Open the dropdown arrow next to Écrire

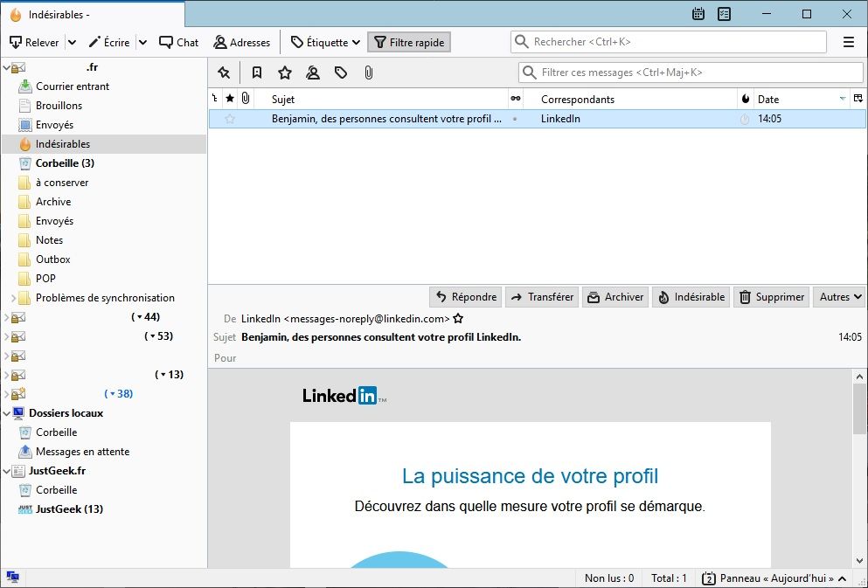[142, 43]
